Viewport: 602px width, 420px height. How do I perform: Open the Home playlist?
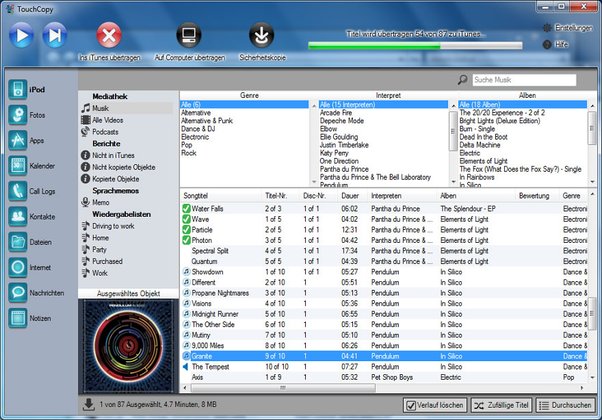95,238
